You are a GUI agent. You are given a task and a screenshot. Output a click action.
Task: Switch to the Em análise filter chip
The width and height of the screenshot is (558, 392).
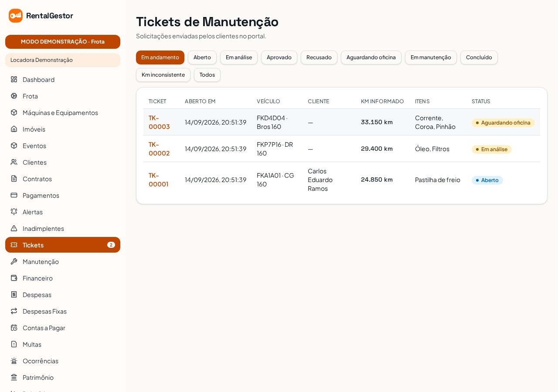[x=239, y=57]
